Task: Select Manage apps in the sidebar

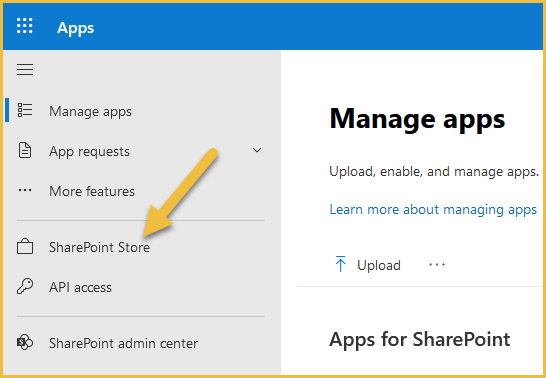Action: click(x=135, y=111)
